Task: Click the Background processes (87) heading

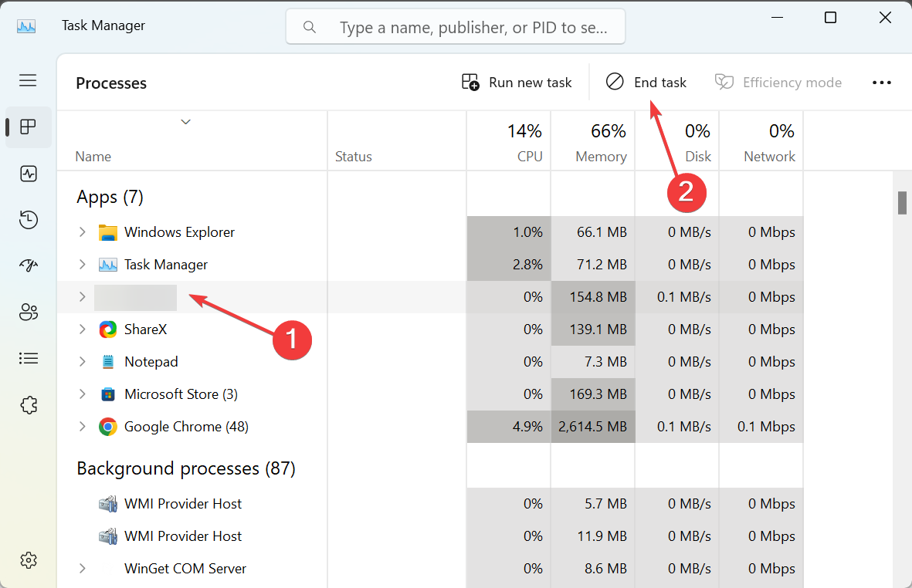Action: pyautogui.click(x=186, y=468)
